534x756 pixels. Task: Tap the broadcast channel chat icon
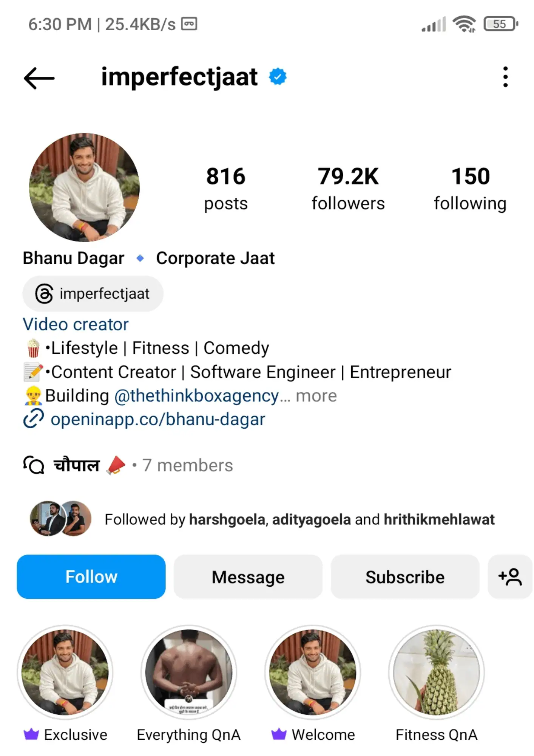pos(34,465)
